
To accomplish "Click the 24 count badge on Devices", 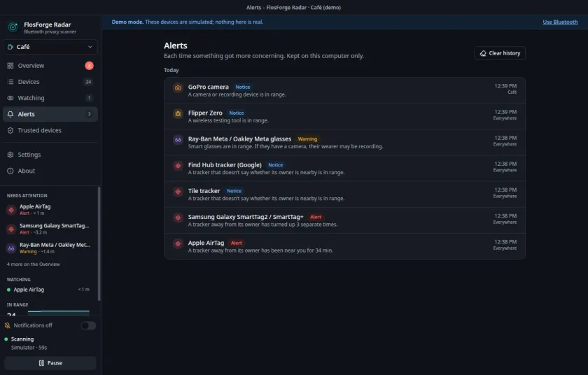I will pos(88,82).
